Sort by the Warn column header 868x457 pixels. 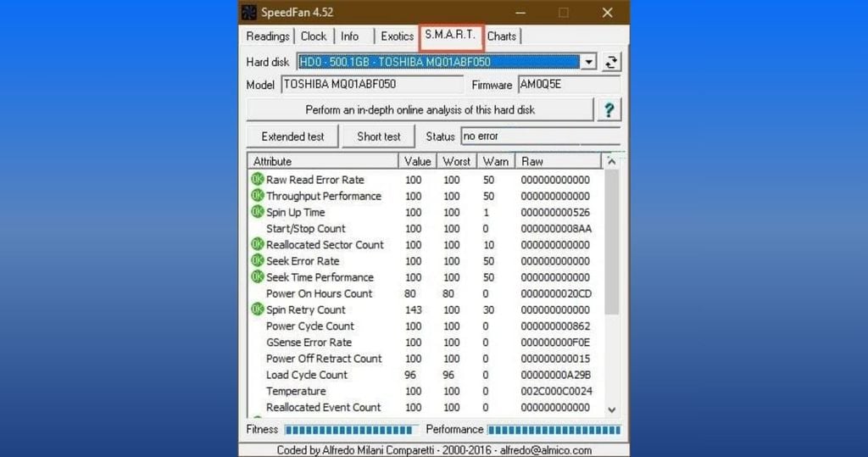495,161
